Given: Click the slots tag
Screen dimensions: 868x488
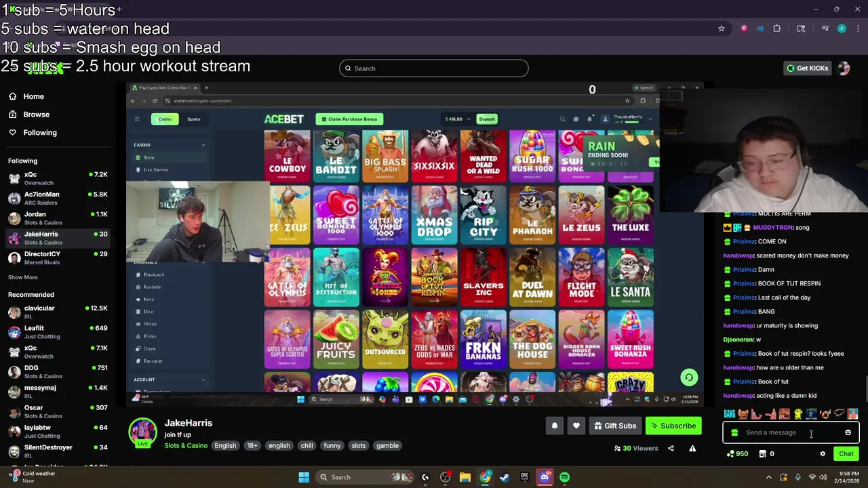Looking at the screenshot, I should [x=359, y=445].
